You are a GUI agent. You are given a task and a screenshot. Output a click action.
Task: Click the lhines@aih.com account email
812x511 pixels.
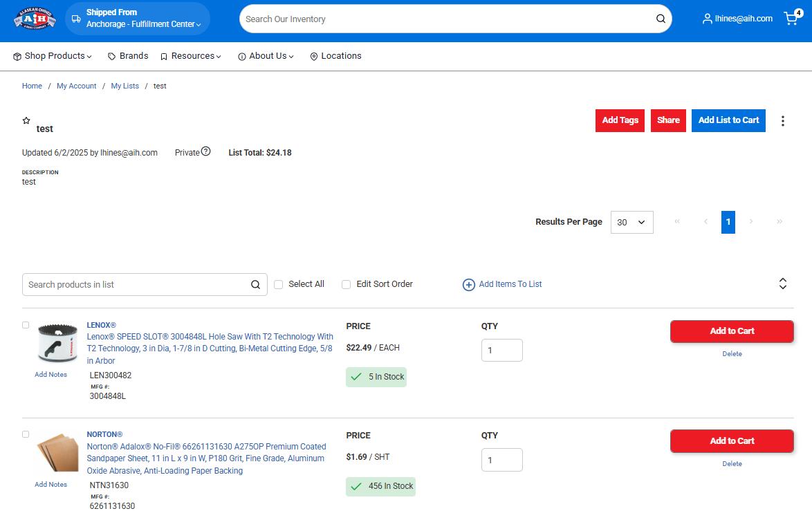click(x=744, y=19)
